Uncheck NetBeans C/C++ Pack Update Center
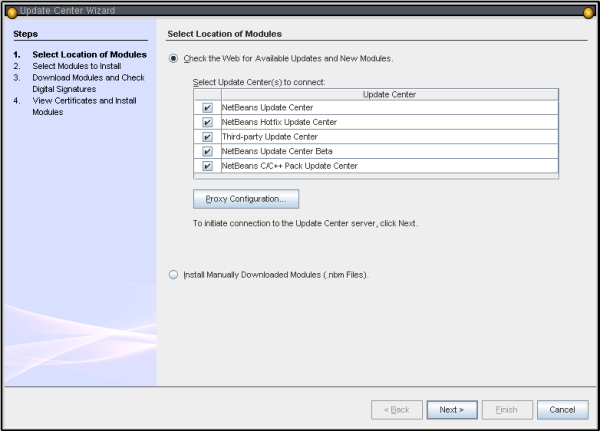The height and width of the screenshot is (431, 600). [207, 166]
